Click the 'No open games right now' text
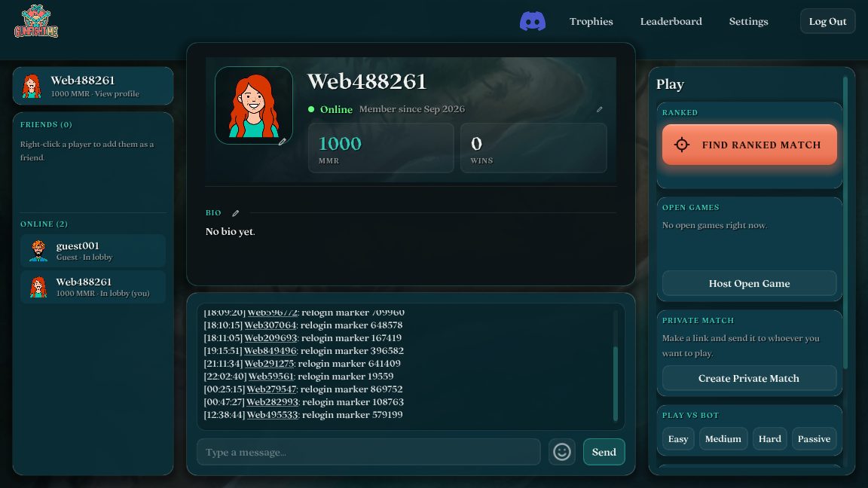 pos(714,225)
